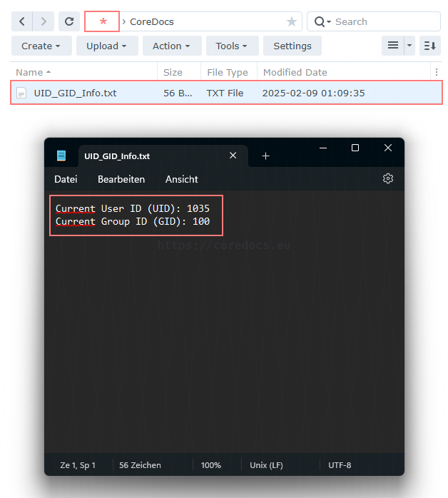The image size is (448, 498).
Task: Click the 100% zoom status entry
Action: 211,465
